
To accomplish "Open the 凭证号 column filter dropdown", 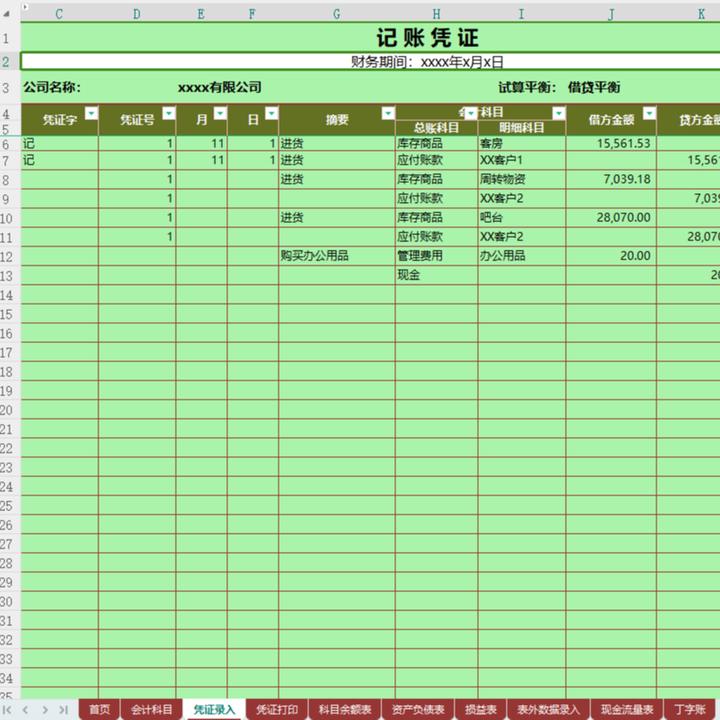I will coord(168,114).
